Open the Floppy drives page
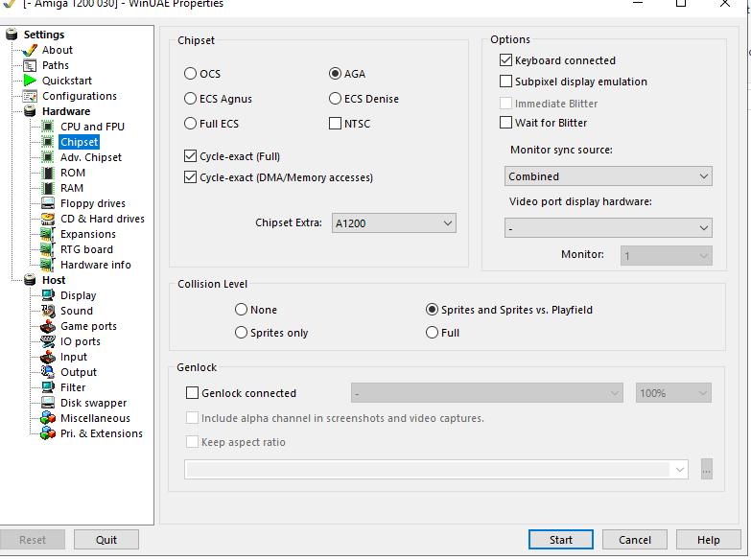This screenshot has width=751, height=560. click(92, 203)
